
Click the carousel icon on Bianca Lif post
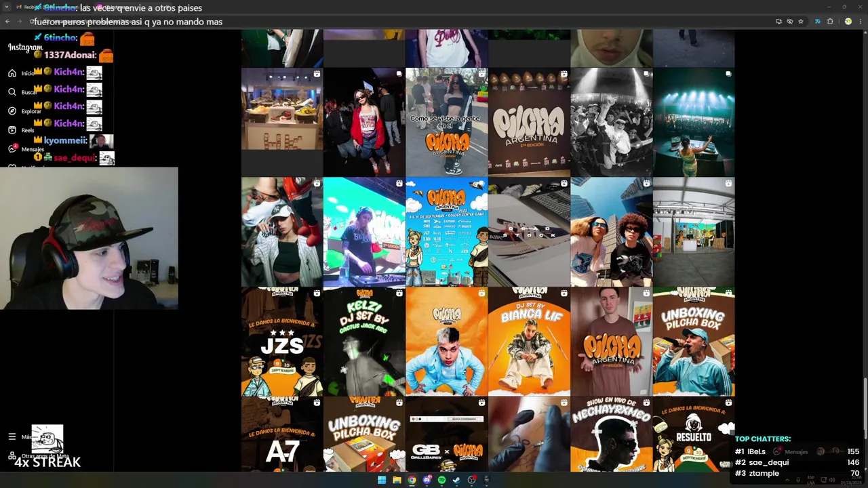pos(564,293)
